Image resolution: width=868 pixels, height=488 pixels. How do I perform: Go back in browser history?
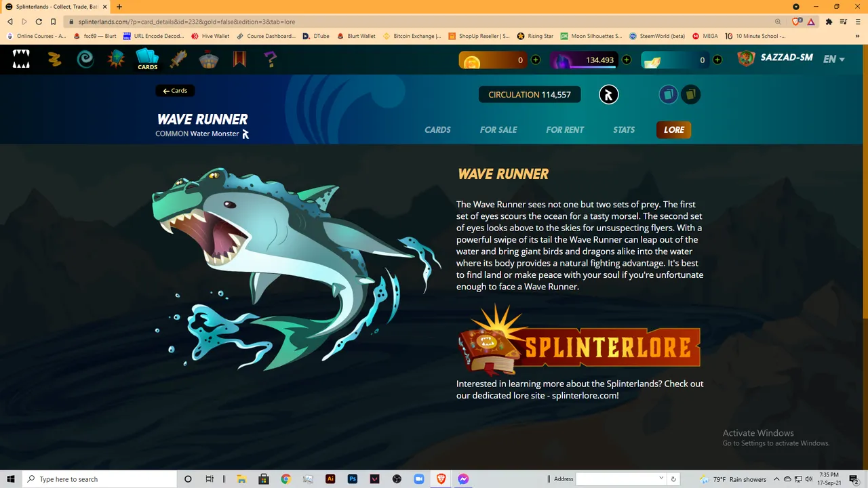pos(10,22)
